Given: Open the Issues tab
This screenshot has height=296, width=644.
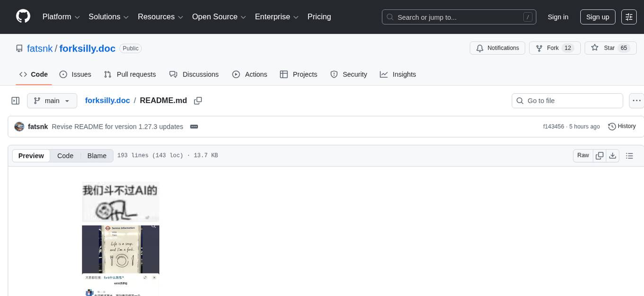Looking at the screenshot, I should coord(75,74).
